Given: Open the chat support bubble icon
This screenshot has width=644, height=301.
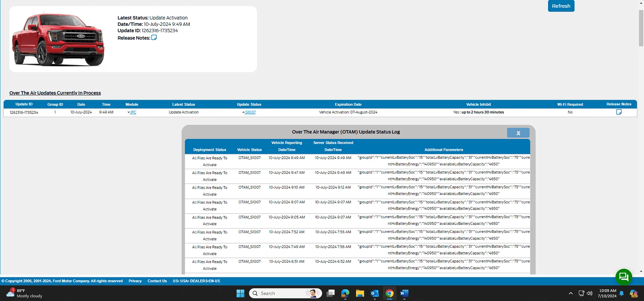Looking at the screenshot, I should point(624,277).
